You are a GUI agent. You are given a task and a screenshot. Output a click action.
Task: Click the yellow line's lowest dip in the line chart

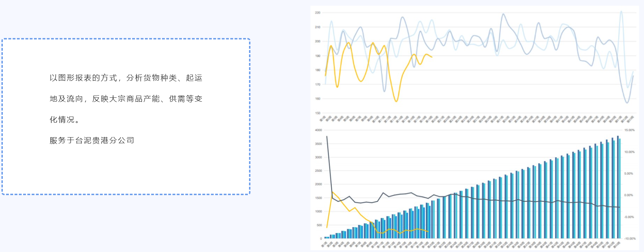click(x=396, y=101)
